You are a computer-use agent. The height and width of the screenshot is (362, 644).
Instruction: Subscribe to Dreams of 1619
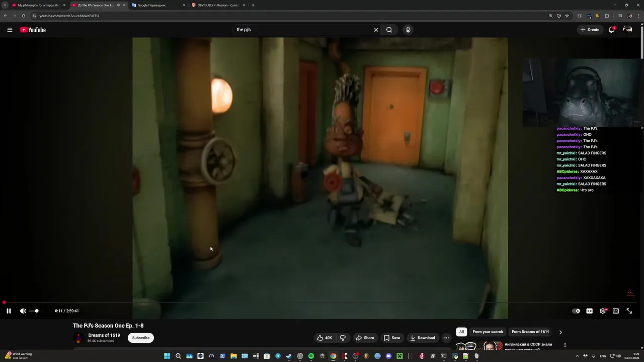[141, 338]
